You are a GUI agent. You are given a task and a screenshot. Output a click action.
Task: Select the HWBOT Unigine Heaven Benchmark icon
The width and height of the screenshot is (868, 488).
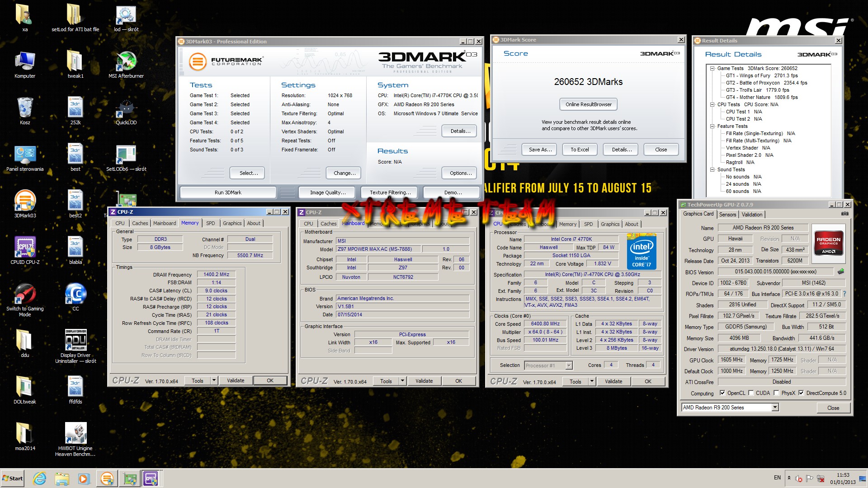coord(75,440)
